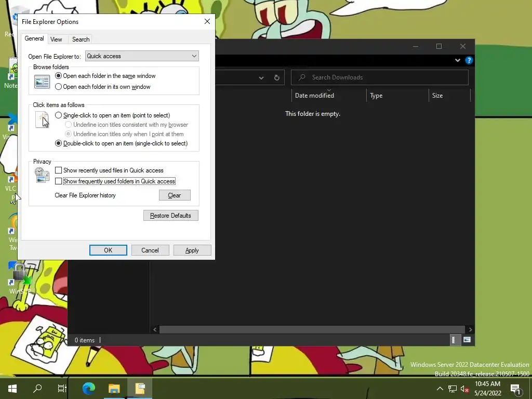Image resolution: width=532 pixels, height=399 pixels.
Task: Open the General tab in File Explorer Options
Action: [x=34, y=38]
